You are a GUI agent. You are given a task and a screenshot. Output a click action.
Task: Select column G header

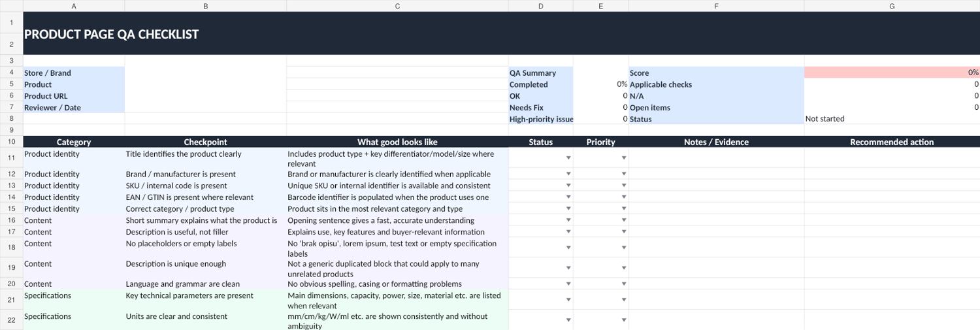click(x=892, y=6)
